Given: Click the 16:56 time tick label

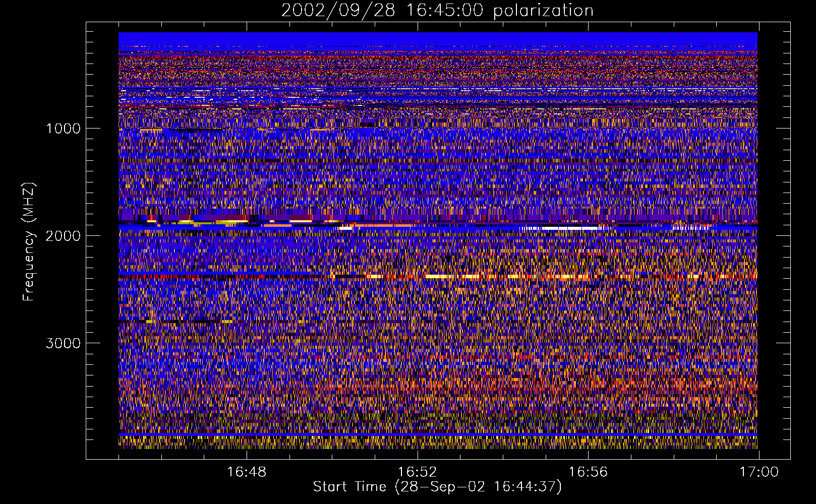Looking at the screenshot, I should (x=588, y=472).
